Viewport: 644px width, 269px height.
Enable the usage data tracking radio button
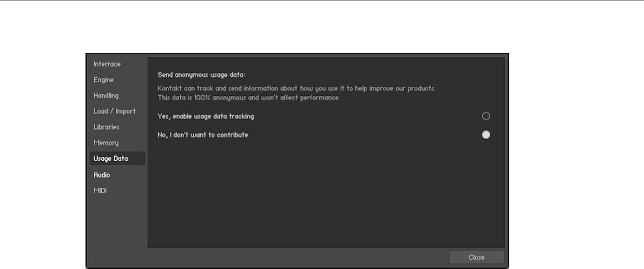point(486,116)
